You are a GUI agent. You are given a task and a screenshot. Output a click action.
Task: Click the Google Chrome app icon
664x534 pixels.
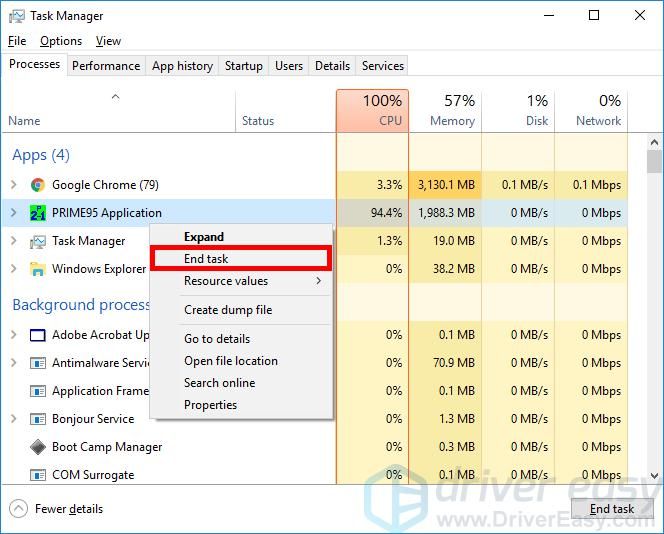pyautogui.click(x=38, y=185)
